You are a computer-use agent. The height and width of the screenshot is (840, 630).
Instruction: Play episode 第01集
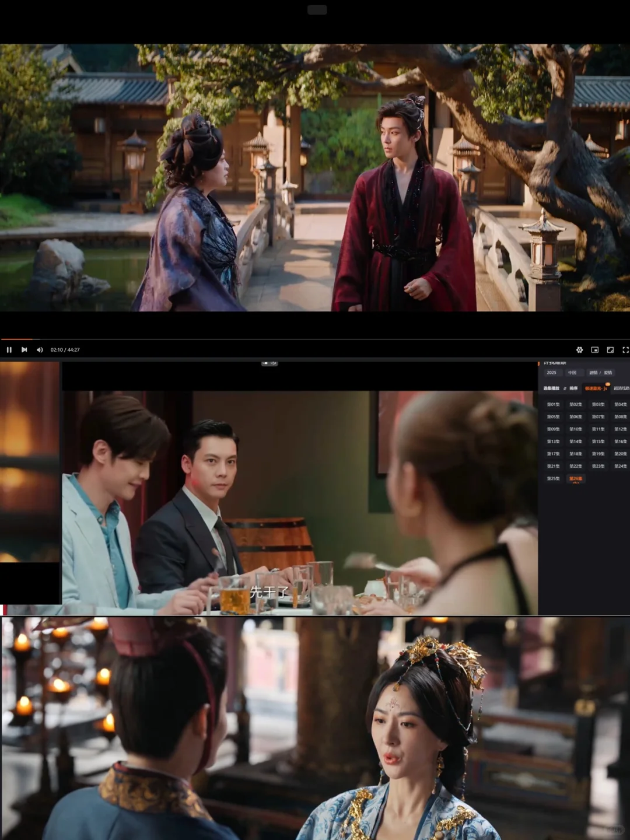click(x=553, y=404)
